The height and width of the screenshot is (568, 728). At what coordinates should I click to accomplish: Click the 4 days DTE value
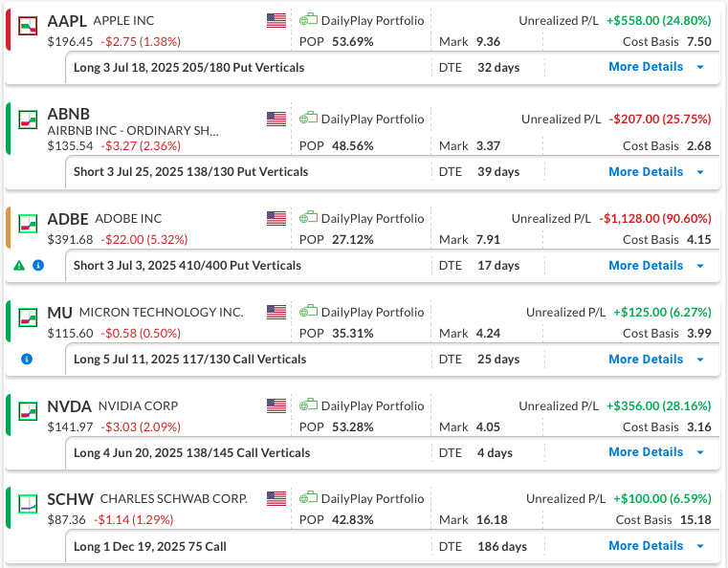[x=495, y=453]
